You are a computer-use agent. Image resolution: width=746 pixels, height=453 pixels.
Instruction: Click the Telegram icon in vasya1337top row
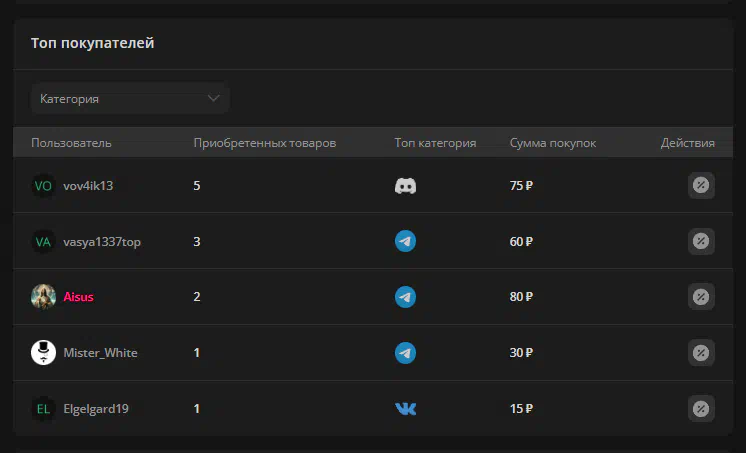point(405,241)
